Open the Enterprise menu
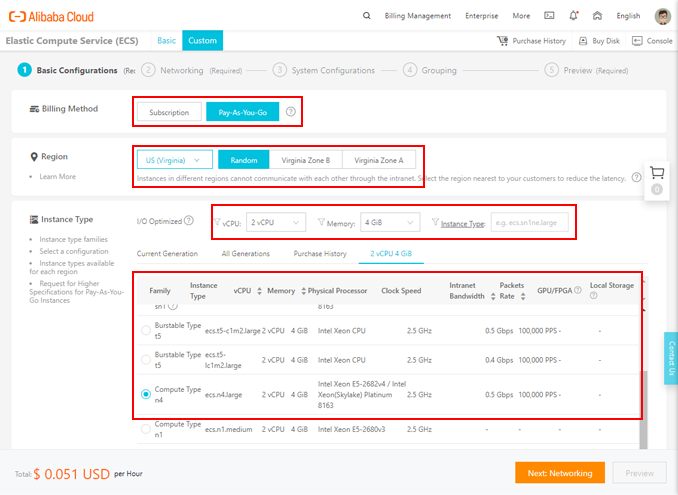678x495 pixels. [481, 16]
